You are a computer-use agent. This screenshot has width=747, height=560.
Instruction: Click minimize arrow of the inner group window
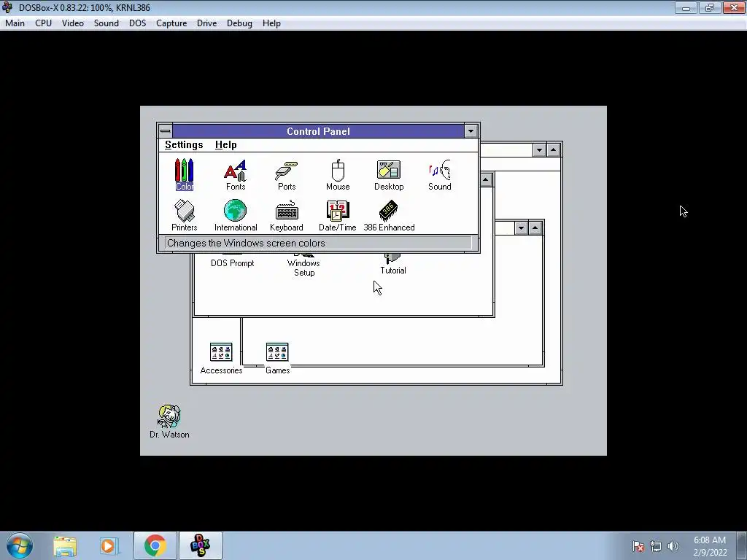pos(521,228)
